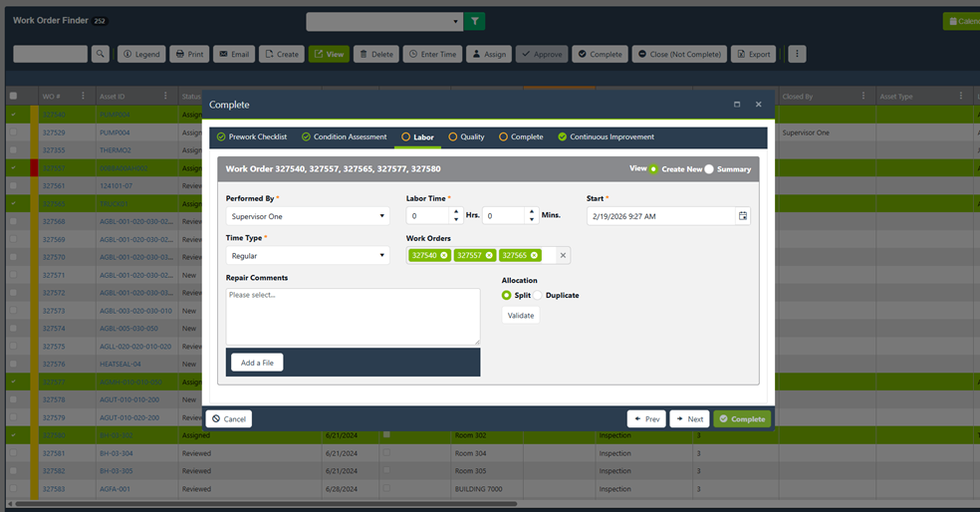Toggle checkbox for work order 327529
The width and height of the screenshot is (980, 512).
(x=13, y=131)
